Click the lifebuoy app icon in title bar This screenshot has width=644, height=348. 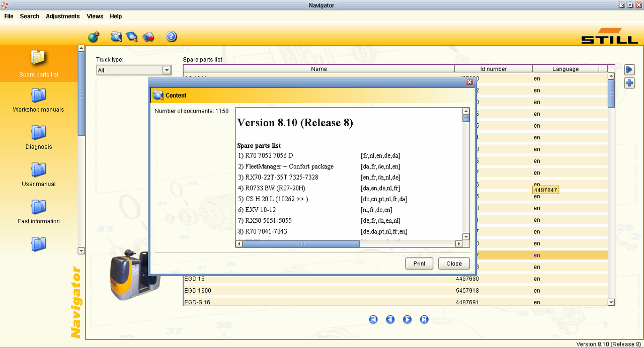point(5,5)
